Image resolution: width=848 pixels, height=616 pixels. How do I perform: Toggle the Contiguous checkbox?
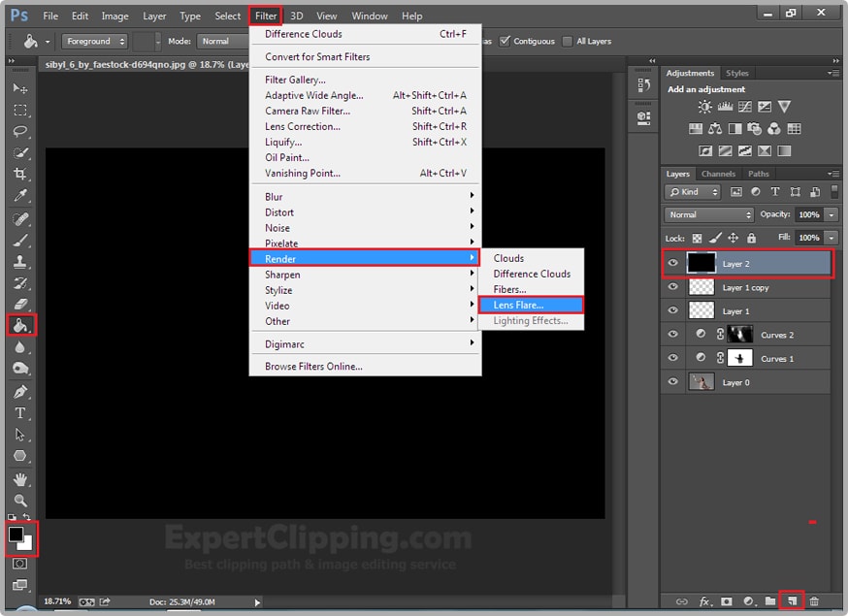[506, 42]
